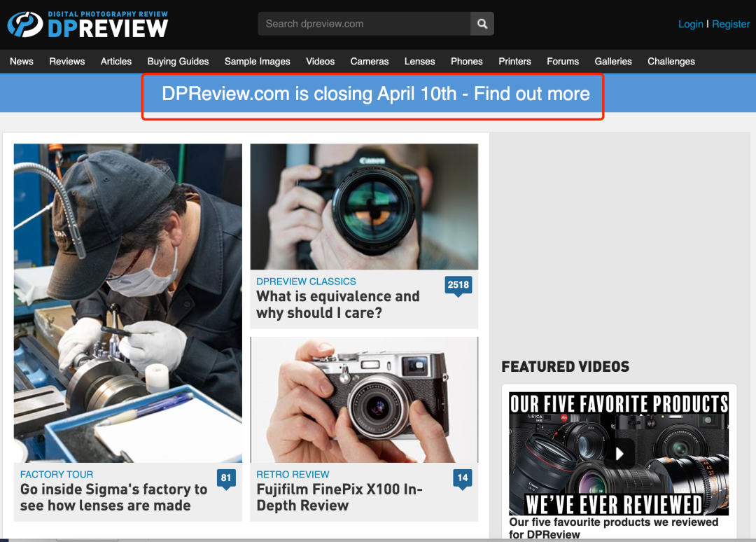This screenshot has height=542, width=756.
Task: Open the Reviews menu
Action: [x=67, y=61]
